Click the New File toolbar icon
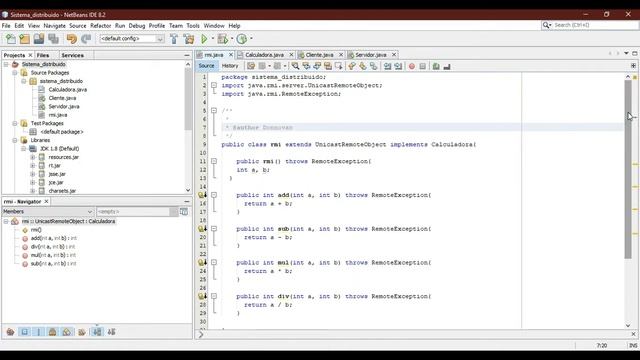 click(x=11, y=39)
